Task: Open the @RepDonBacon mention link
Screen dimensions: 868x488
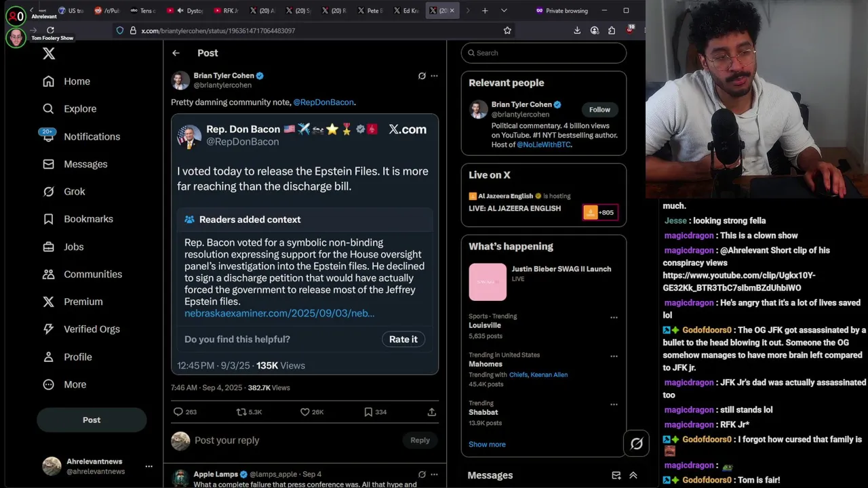Action: (x=323, y=102)
